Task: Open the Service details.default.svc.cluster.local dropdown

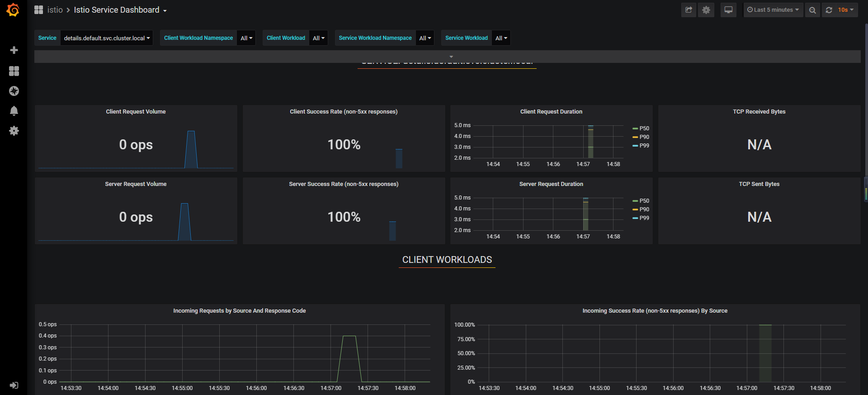Action: coord(107,38)
